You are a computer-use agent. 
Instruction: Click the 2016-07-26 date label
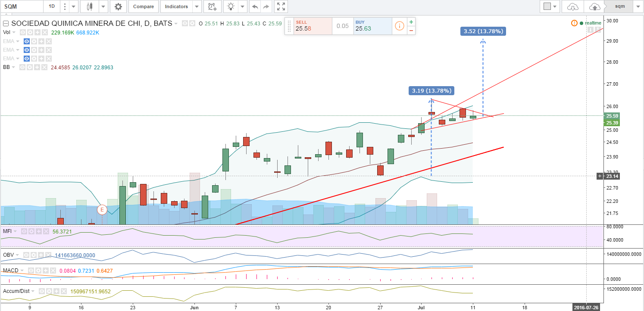587,308
